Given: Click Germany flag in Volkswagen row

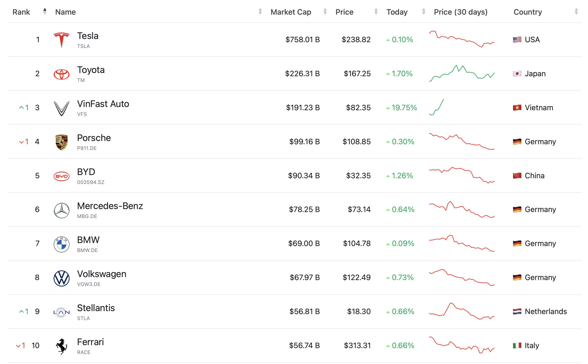Looking at the screenshot, I should point(517,277).
